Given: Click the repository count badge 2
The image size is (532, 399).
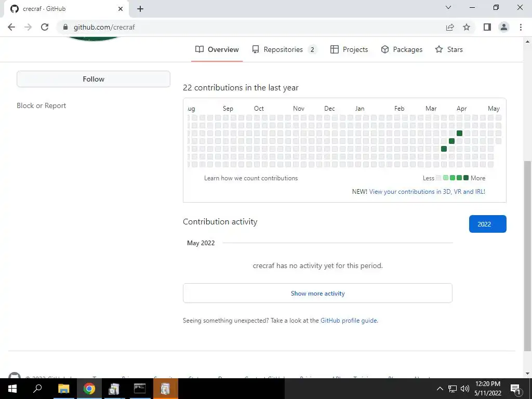Looking at the screenshot, I should (312, 49).
